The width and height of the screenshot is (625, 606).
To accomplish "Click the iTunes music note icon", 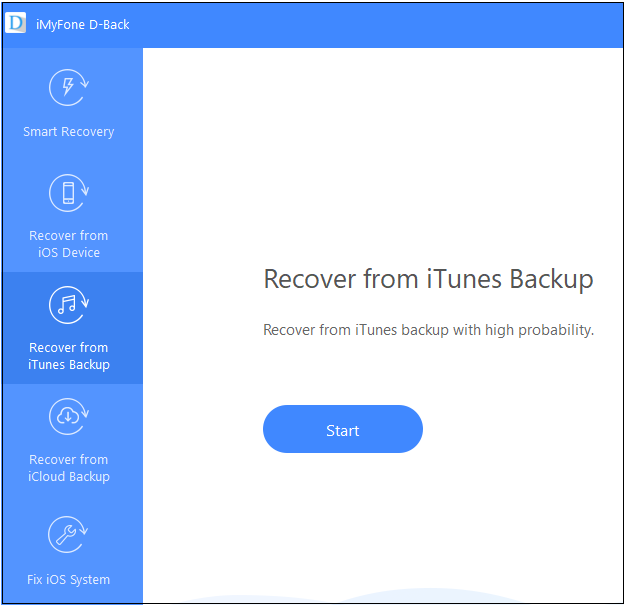I will pyautogui.click(x=68, y=305).
